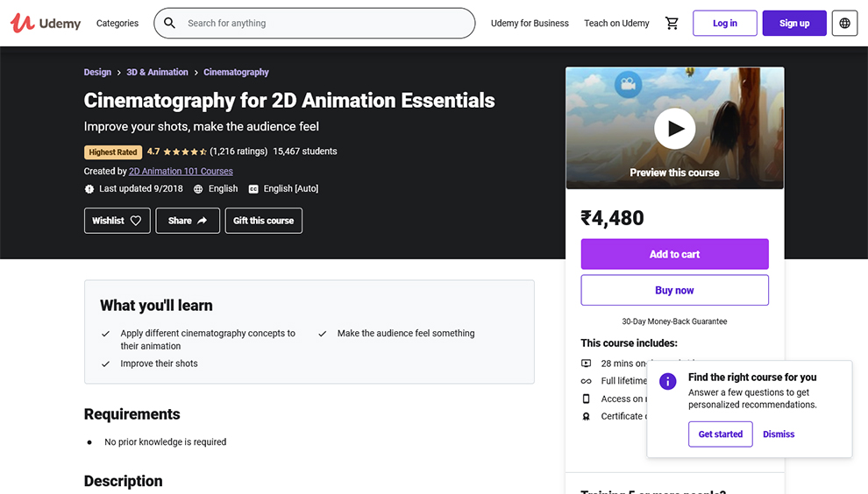Open 2D Animation 101 Courses instructor link
The image size is (868, 494).
pyautogui.click(x=181, y=172)
